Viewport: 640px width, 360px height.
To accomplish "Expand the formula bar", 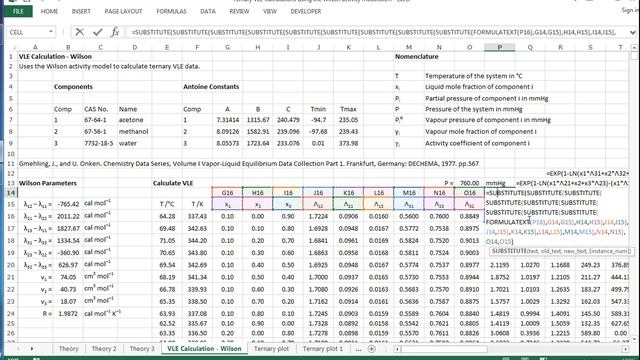I will click(x=632, y=32).
